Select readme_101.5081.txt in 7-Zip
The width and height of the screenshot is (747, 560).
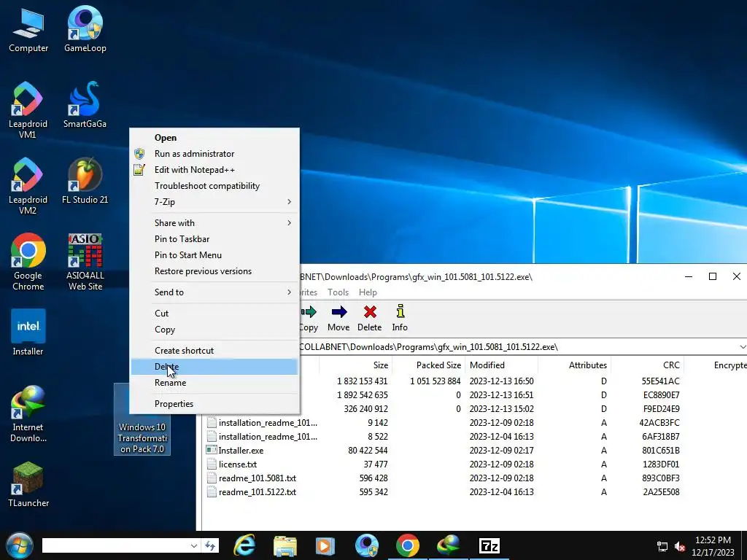(258, 478)
